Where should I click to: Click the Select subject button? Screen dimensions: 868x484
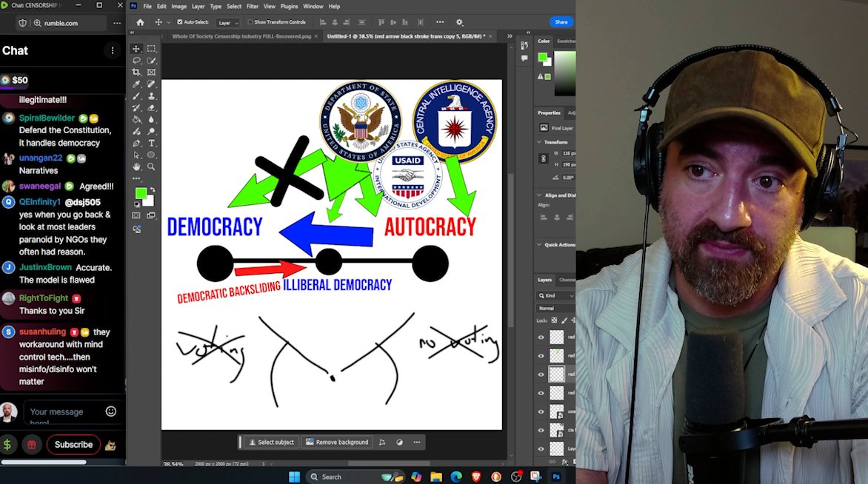[x=271, y=442]
